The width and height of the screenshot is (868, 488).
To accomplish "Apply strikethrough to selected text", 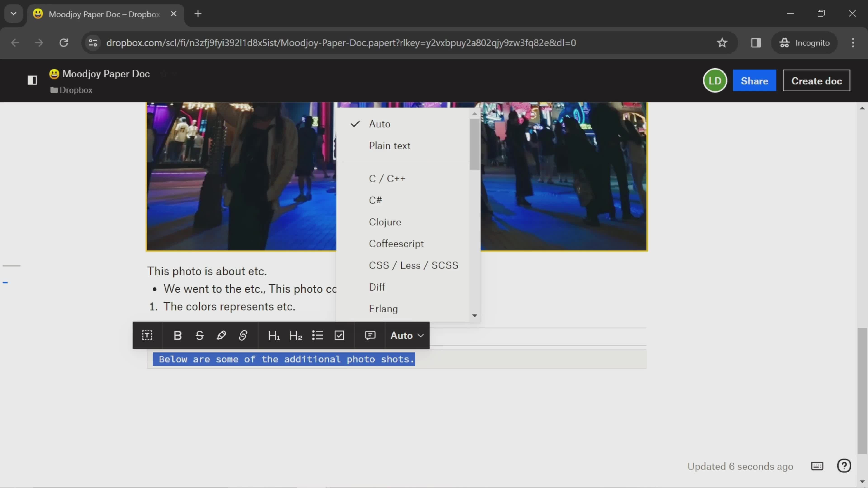I will [199, 335].
